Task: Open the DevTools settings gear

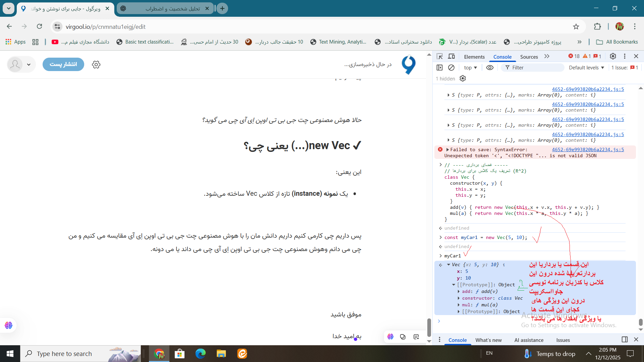Action: (x=613, y=56)
